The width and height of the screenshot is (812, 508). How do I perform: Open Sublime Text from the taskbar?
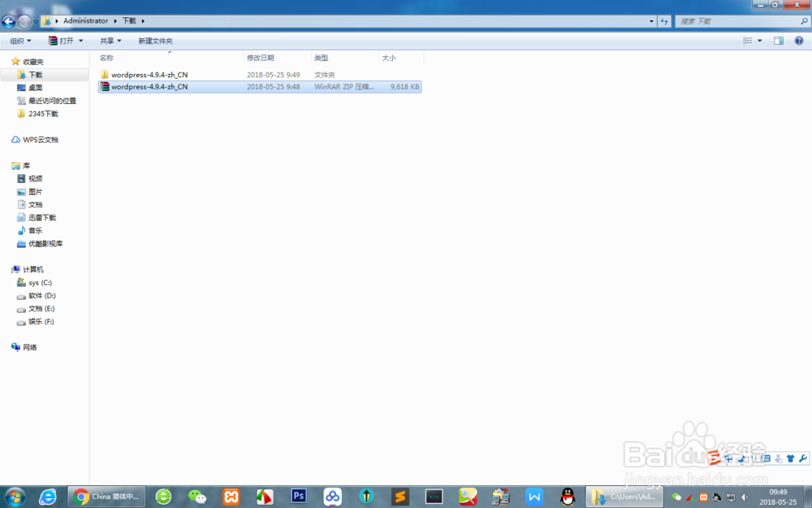400,497
